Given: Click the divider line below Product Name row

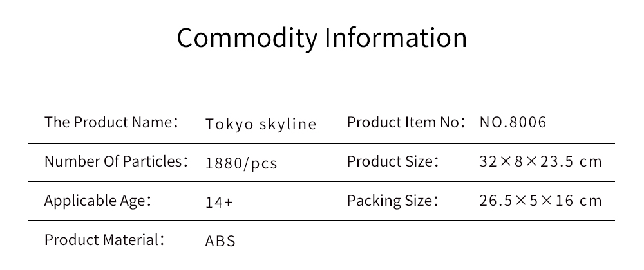Looking at the screenshot, I should (321, 144).
